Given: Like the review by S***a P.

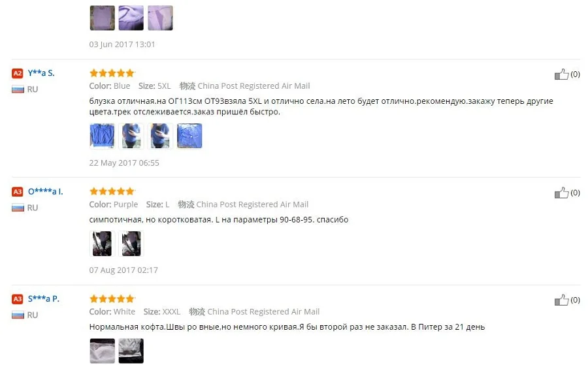Looking at the screenshot, I should [561, 300].
